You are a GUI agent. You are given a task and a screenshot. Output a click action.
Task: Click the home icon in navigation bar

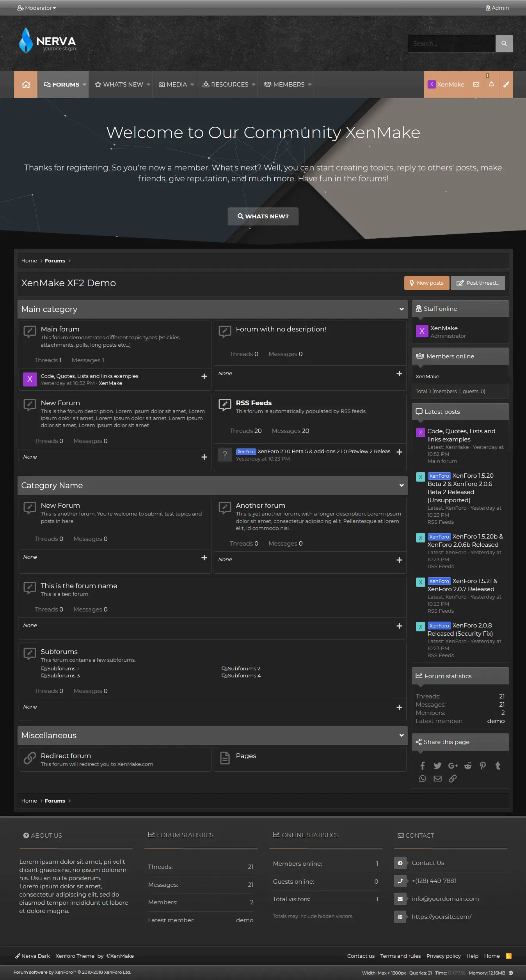click(26, 84)
